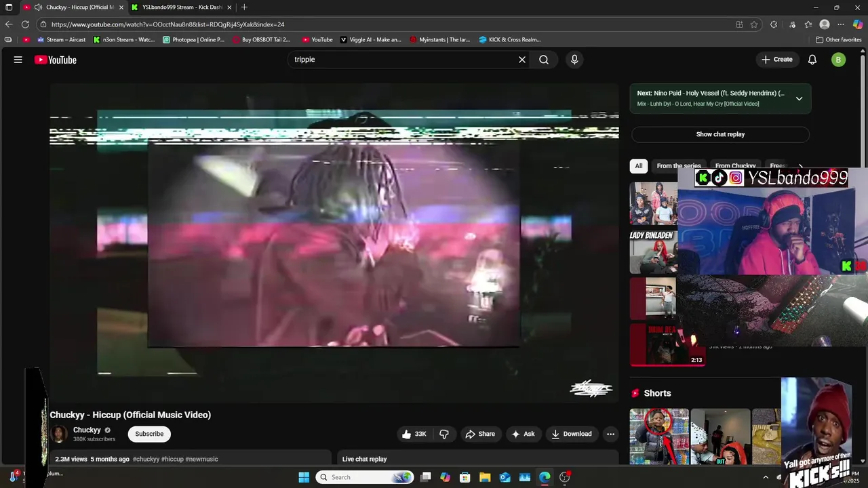The height and width of the screenshot is (488, 868).
Task: Open Edge favorites list icon
Action: 808,24
